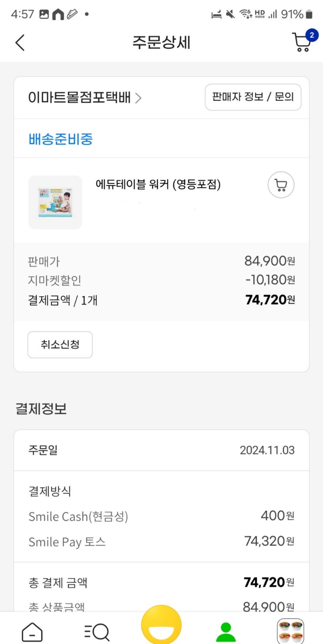This screenshot has width=323, height=644.
Task: Open recently viewed items thumbnail
Action: coord(290,631)
